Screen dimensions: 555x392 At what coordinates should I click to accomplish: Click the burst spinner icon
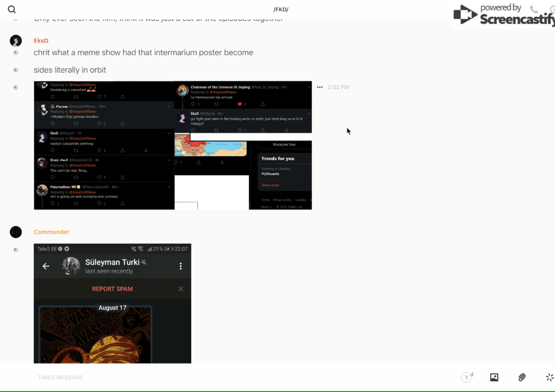click(x=549, y=377)
